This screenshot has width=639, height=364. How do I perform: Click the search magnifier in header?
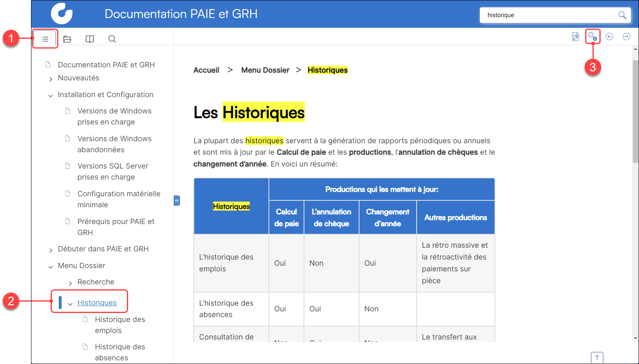tap(622, 15)
